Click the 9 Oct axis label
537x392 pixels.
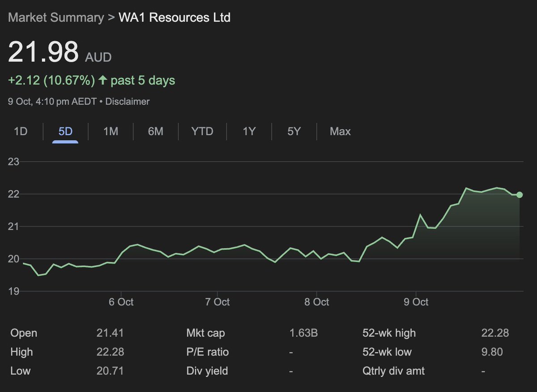pos(416,302)
